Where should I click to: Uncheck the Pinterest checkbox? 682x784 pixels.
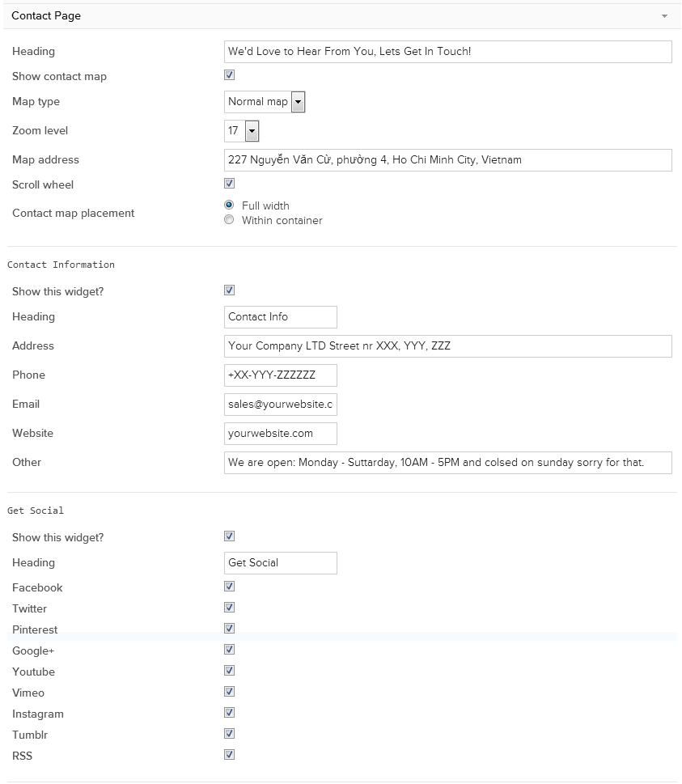tap(229, 628)
